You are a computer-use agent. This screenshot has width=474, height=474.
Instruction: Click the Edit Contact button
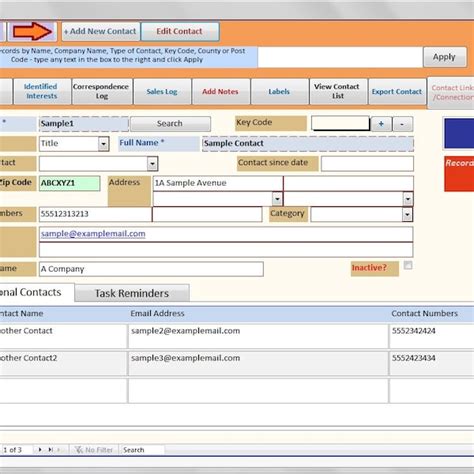tap(180, 31)
